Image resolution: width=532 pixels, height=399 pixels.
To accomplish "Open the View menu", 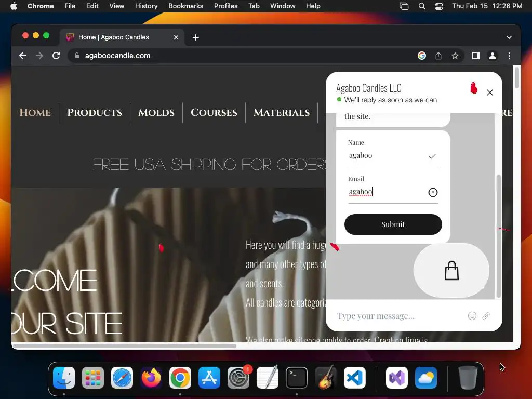I will (x=117, y=6).
